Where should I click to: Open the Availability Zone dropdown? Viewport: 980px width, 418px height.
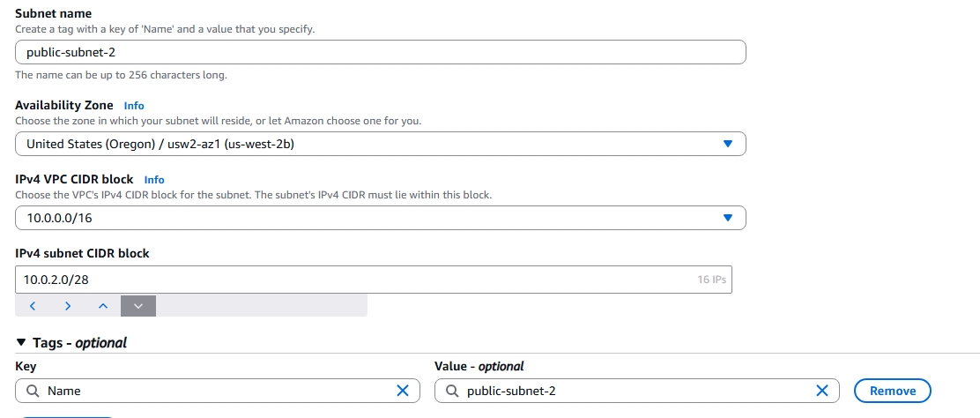click(x=380, y=144)
